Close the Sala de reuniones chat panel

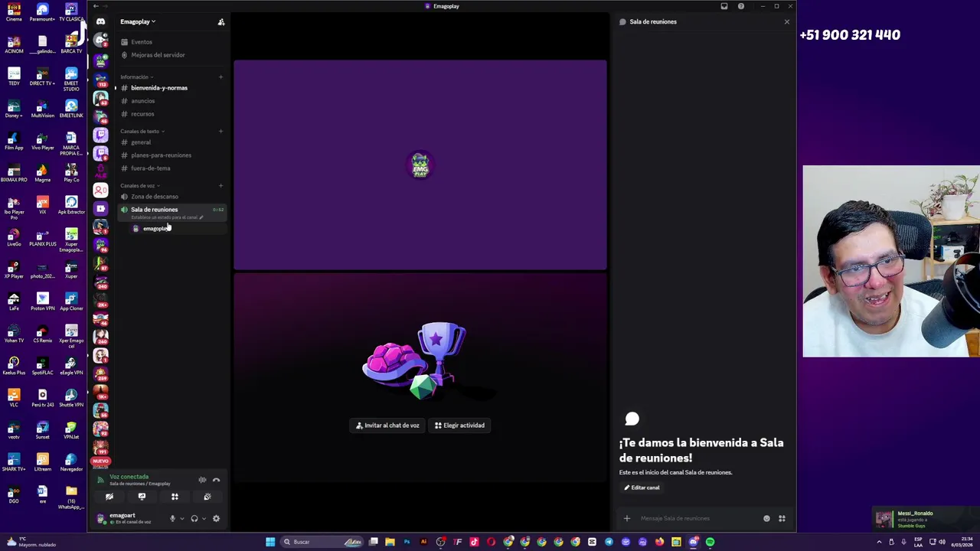[786, 21]
